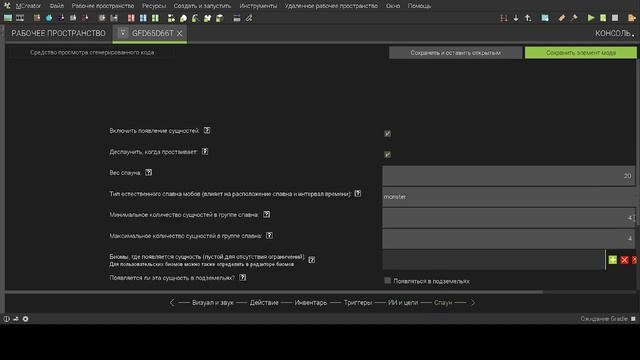
Task: Go to Триггеры page
Action: (x=358, y=302)
